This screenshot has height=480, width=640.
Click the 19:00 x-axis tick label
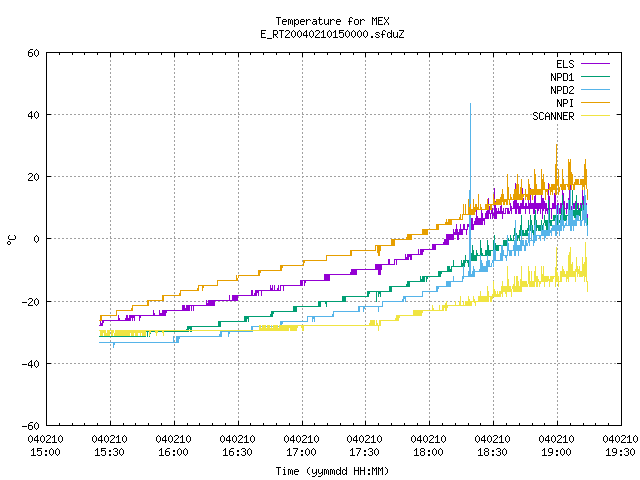556,452
